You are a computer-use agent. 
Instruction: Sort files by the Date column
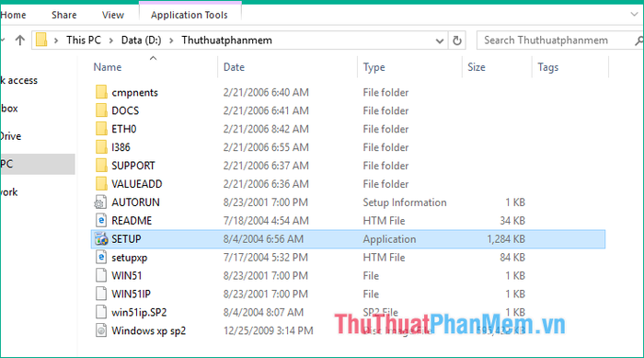234,67
